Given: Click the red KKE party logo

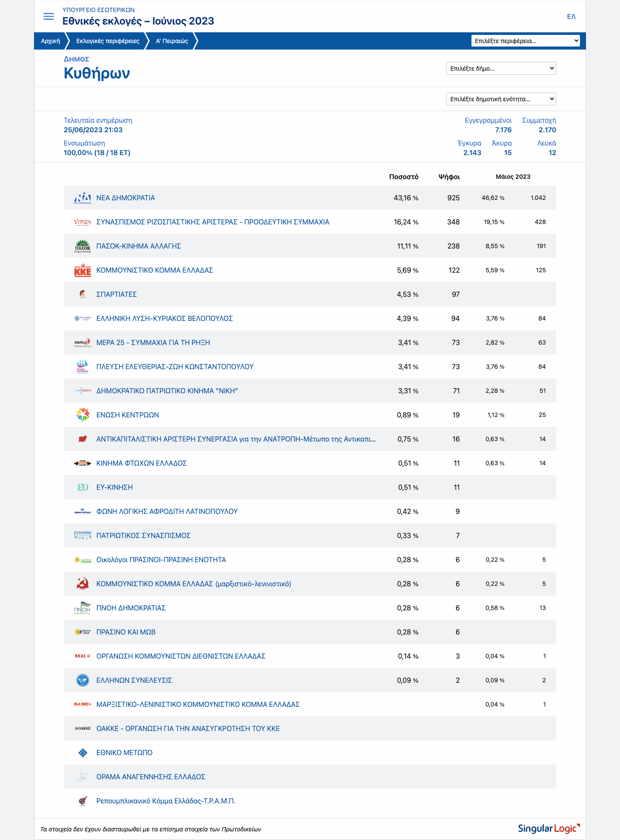Looking at the screenshot, I should pyautogui.click(x=82, y=270).
